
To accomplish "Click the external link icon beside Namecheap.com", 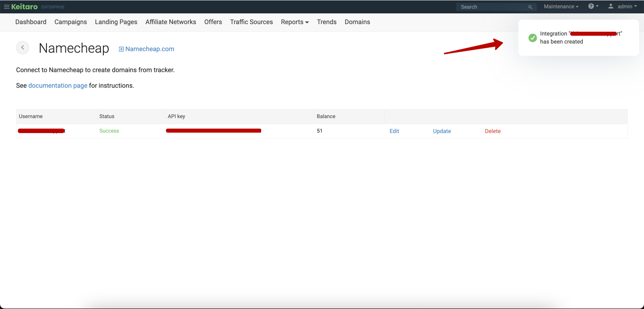I will click(121, 49).
